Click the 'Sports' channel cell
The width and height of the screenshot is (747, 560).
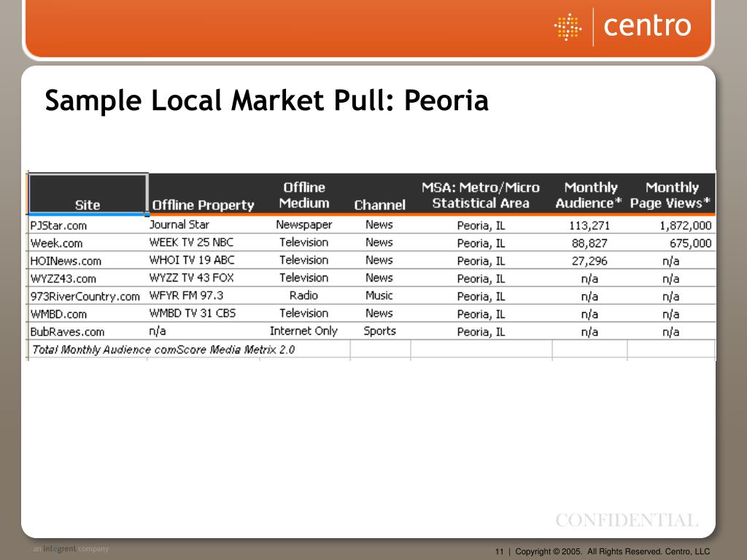coord(379,331)
